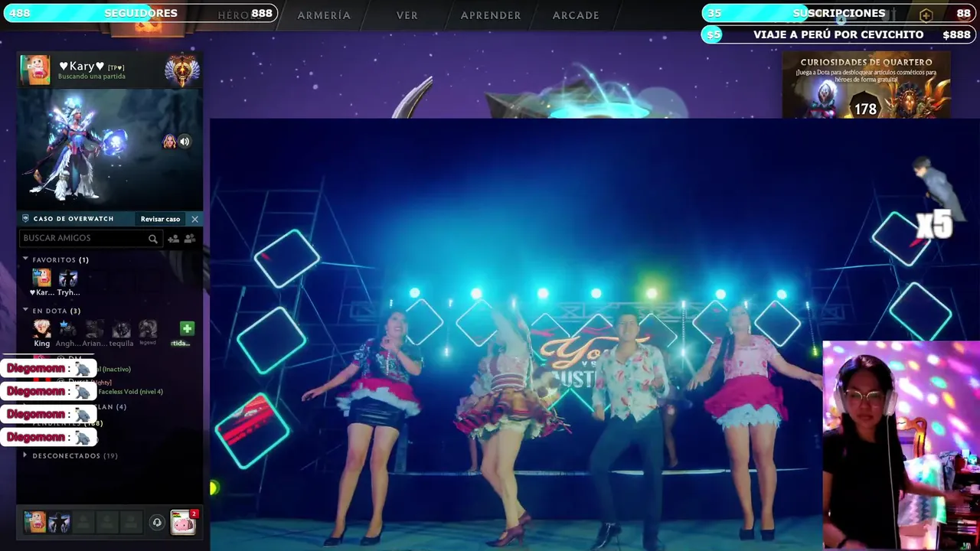
Task: Click the winged rank medal badge
Action: [x=182, y=71]
